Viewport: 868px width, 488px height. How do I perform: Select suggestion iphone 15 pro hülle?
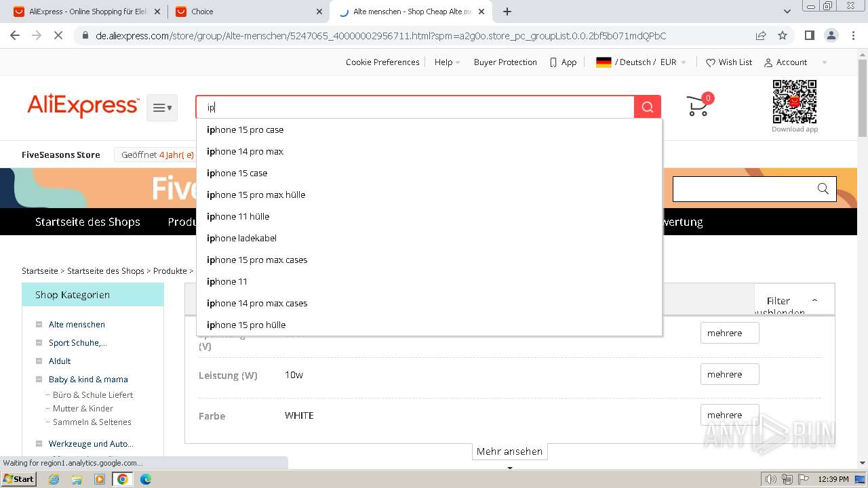click(429, 325)
